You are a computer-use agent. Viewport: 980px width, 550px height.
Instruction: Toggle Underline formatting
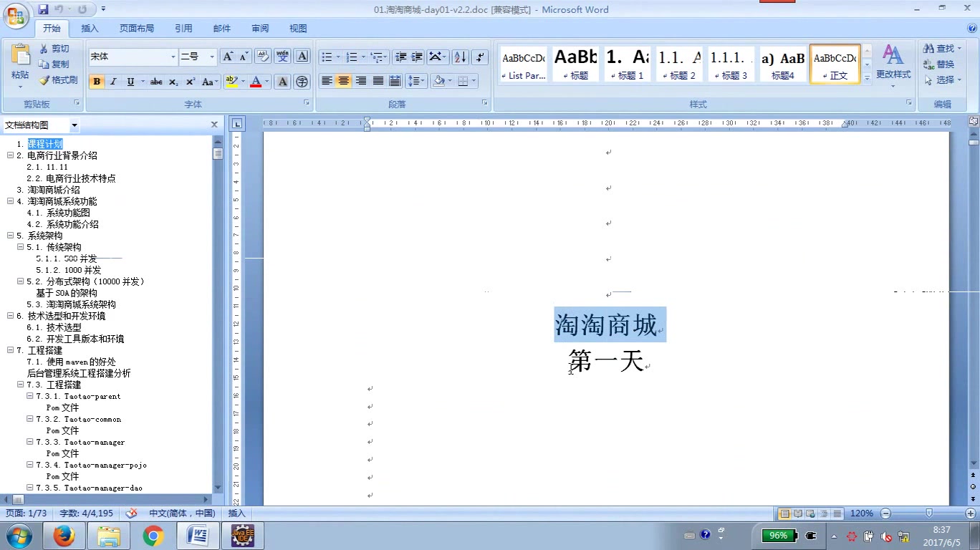130,82
